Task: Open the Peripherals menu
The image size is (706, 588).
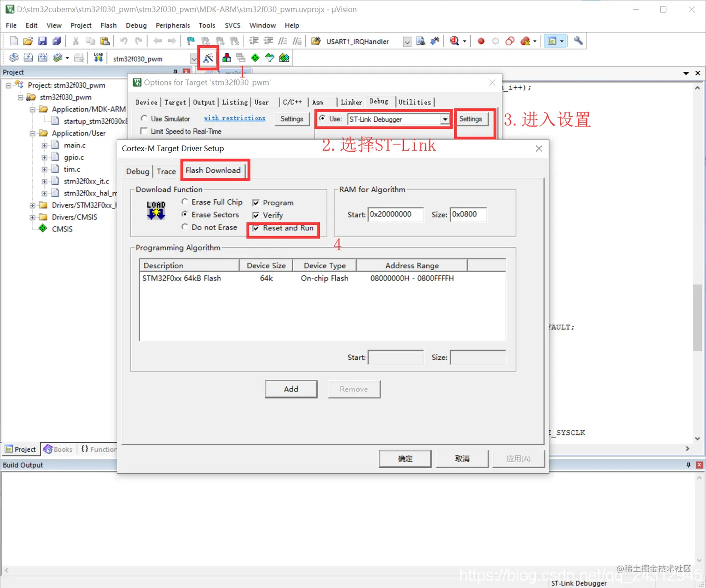Action: pyautogui.click(x=173, y=25)
